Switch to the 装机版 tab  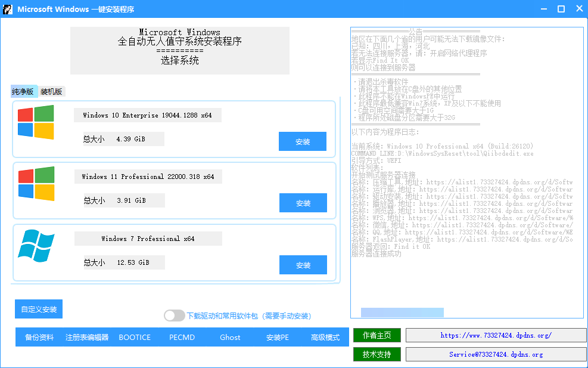(x=51, y=91)
